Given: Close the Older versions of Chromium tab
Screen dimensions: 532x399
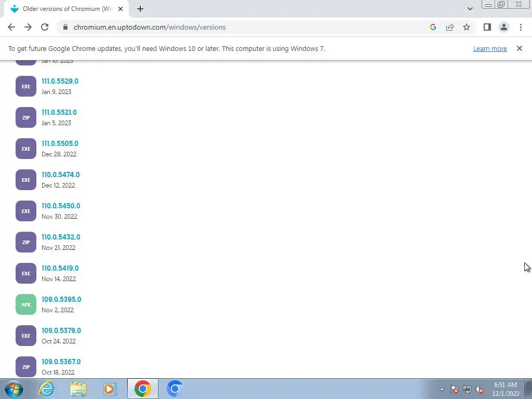Looking at the screenshot, I should (x=121, y=9).
